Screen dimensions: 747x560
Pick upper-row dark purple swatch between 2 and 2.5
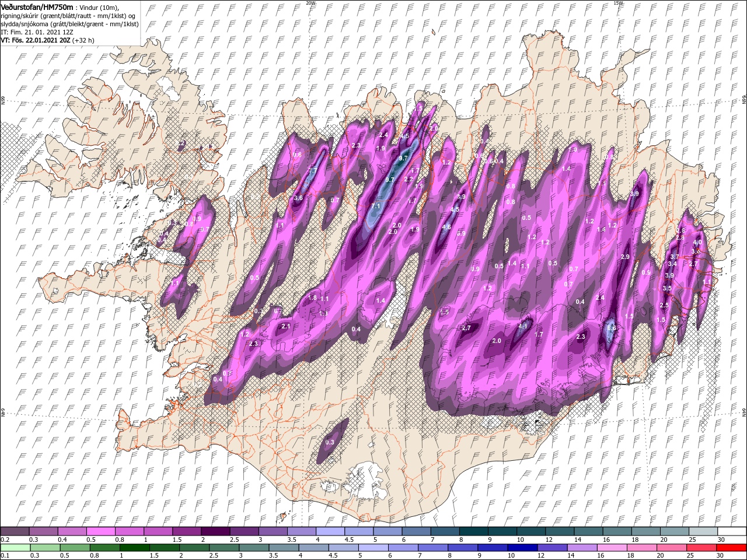(x=216, y=531)
